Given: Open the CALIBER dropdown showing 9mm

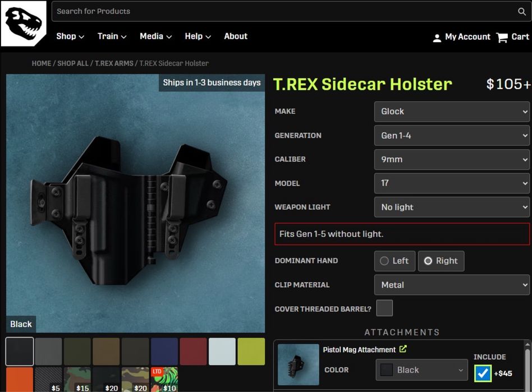Looking at the screenshot, I should (x=452, y=159).
